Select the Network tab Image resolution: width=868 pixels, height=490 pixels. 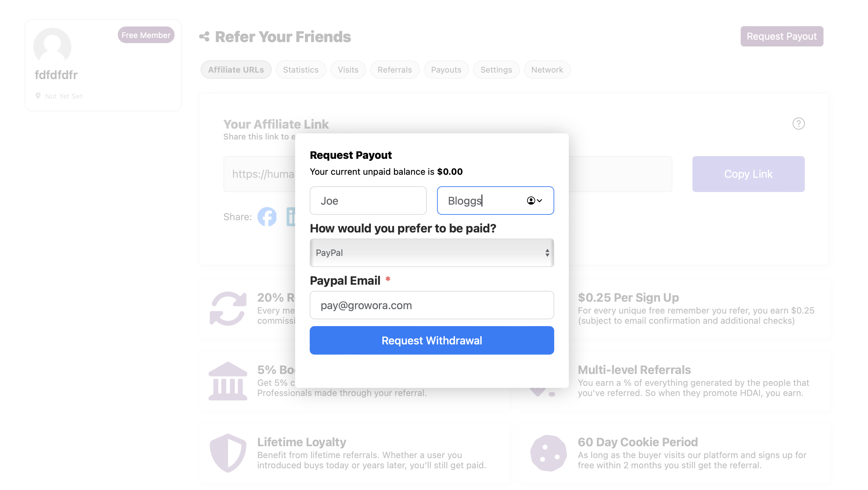pyautogui.click(x=547, y=70)
